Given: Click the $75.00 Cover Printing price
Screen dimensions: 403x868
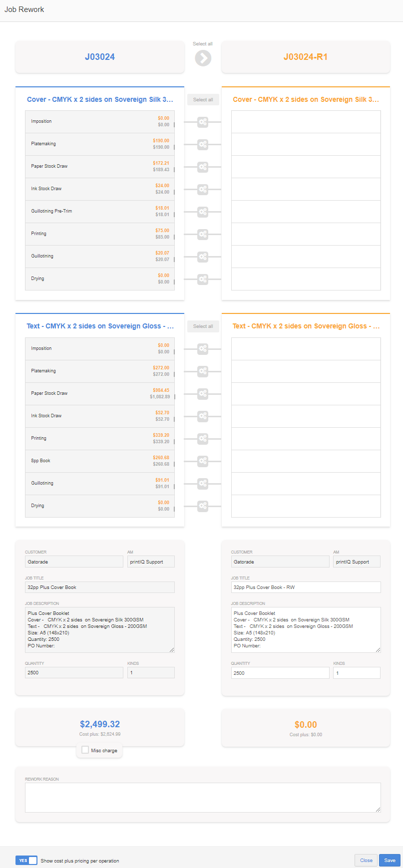Looking at the screenshot, I should (x=162, y=231).
